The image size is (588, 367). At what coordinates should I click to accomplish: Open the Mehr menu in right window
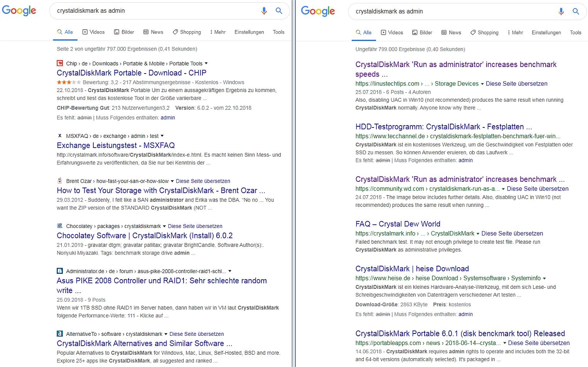[516, 32]
